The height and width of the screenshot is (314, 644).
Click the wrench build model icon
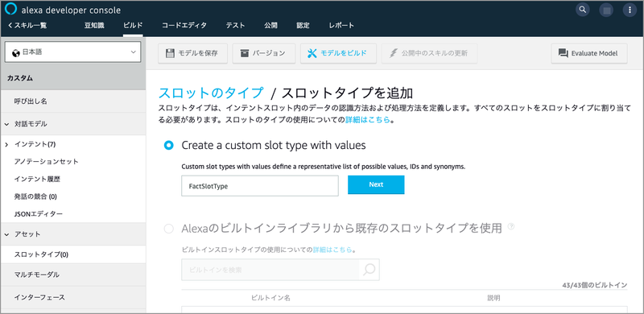coord(312,53)
